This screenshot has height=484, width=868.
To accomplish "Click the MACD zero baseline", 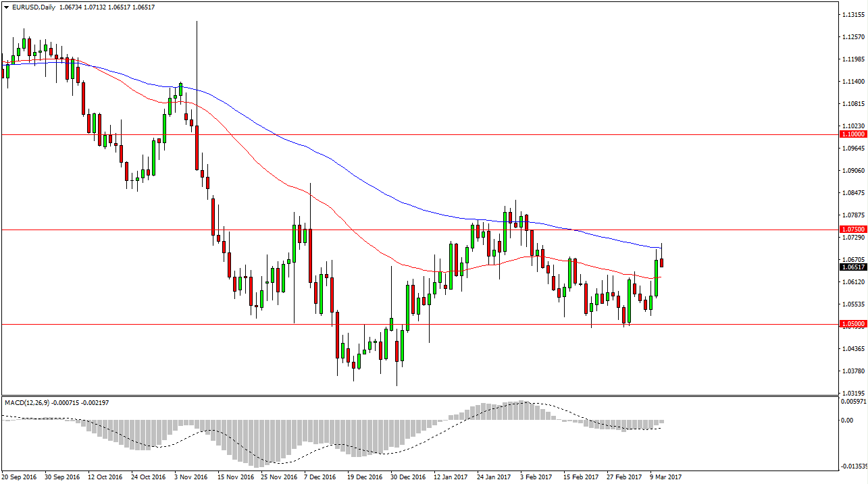I will (743, 419).
